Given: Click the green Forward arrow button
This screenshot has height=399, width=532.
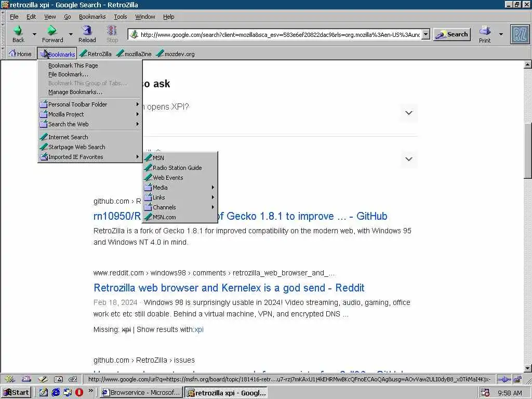Looking at the screenshot, I should 52,34.
